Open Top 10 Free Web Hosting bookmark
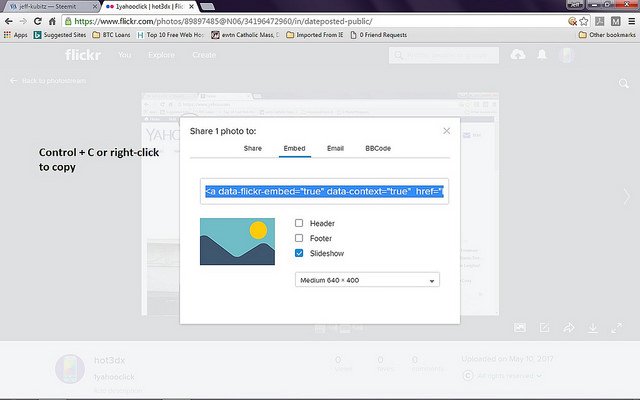Image resolution: width=640 pixels, height=400 pixels. pos(170,35)
